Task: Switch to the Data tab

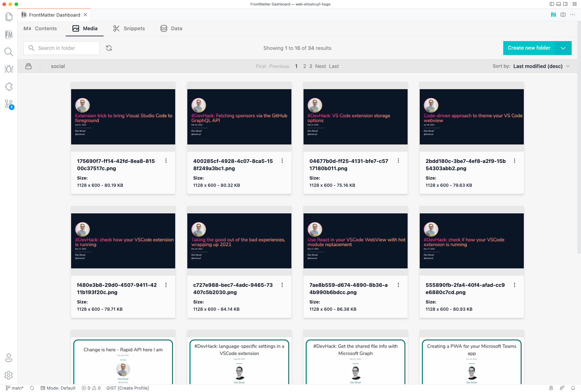Action: point(171,28)
